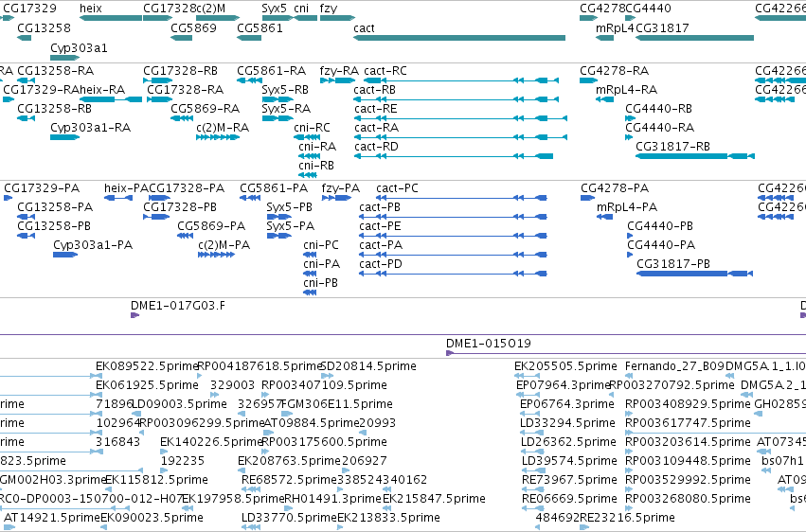This screenshot has height=532, width=806.
Task: Click the cact-RB transcript line
Action: [456, 99]
